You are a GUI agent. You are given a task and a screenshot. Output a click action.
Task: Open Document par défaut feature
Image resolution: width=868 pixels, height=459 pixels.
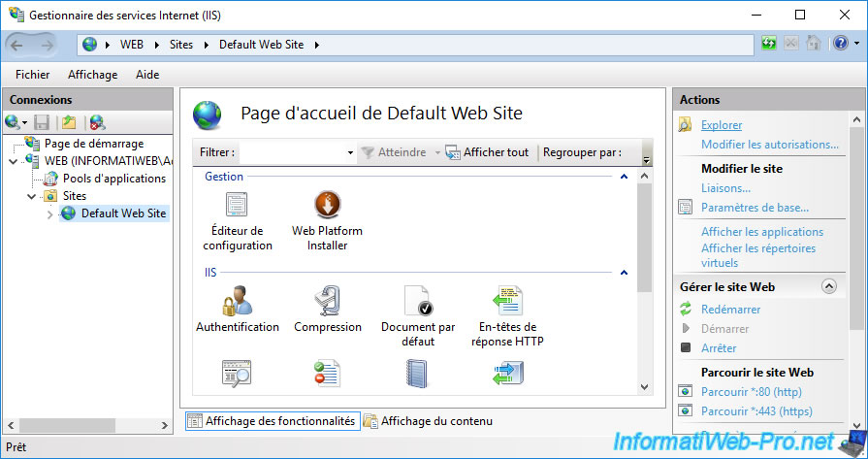(x=417, y=316)
